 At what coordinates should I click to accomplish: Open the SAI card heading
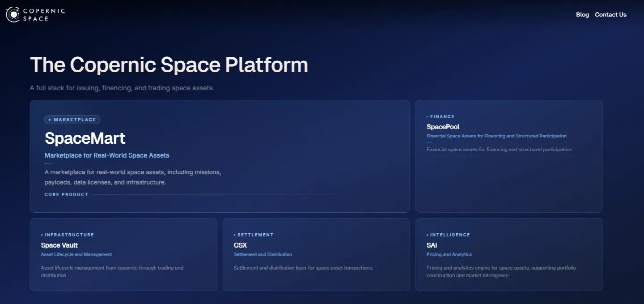[432, 245]
